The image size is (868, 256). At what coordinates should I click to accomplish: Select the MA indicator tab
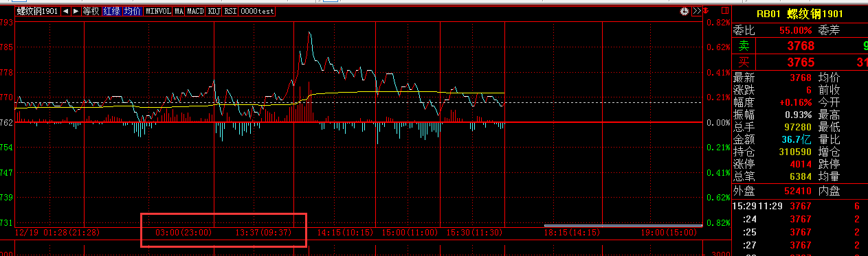pyautogui.click(x=179, y=12)
